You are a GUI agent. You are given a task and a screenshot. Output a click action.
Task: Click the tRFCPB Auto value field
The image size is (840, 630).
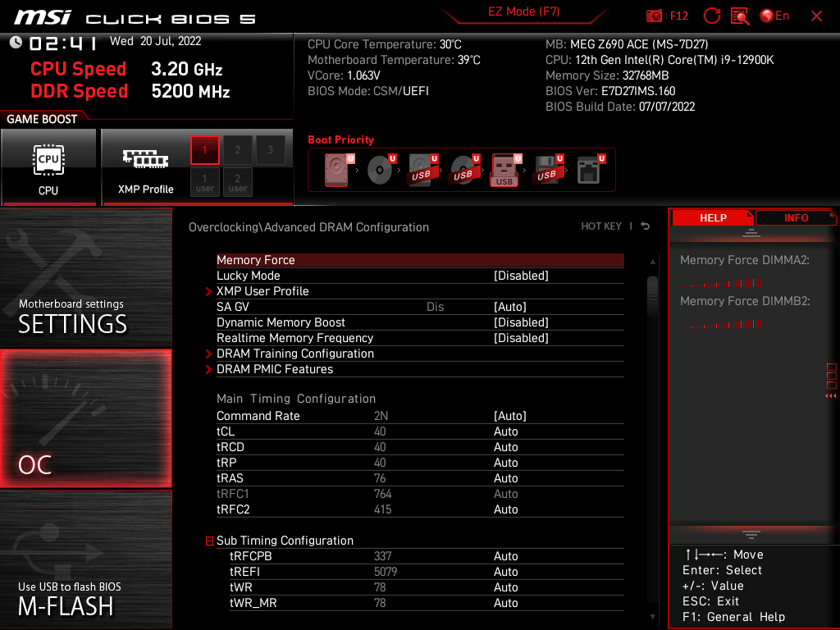point(505,556)
